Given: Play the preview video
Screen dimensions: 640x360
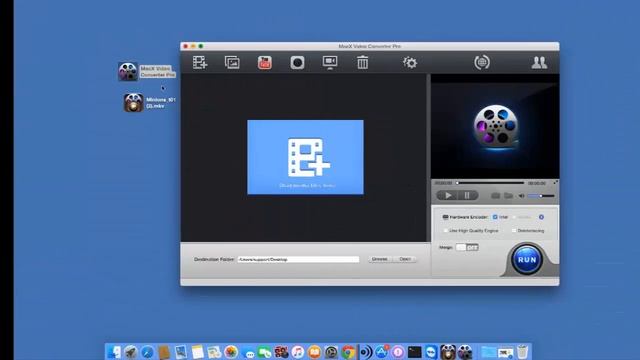Looking at the screenshot, I should (448, 196).
